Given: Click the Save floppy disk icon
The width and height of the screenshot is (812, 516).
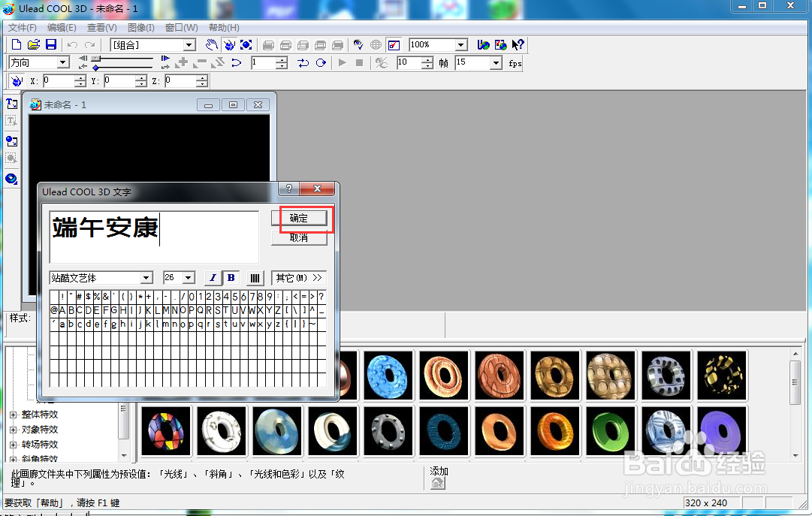Looking at the screenshot, I should 51,45.
